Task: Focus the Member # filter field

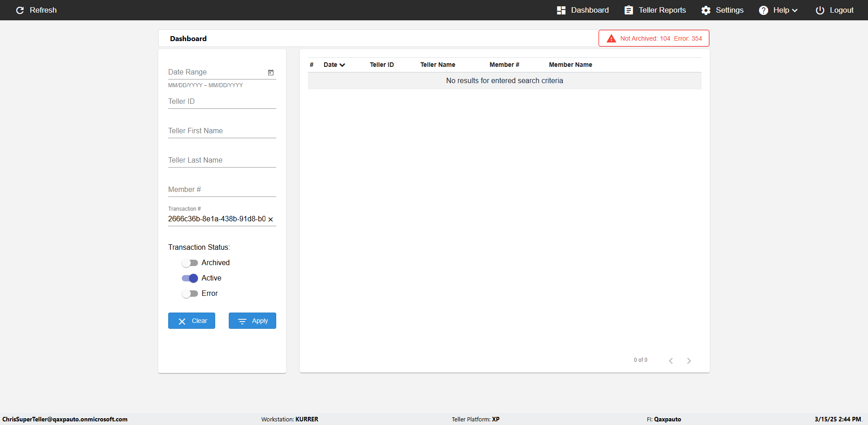Action: pyautogui.click(x=222, y=190)
